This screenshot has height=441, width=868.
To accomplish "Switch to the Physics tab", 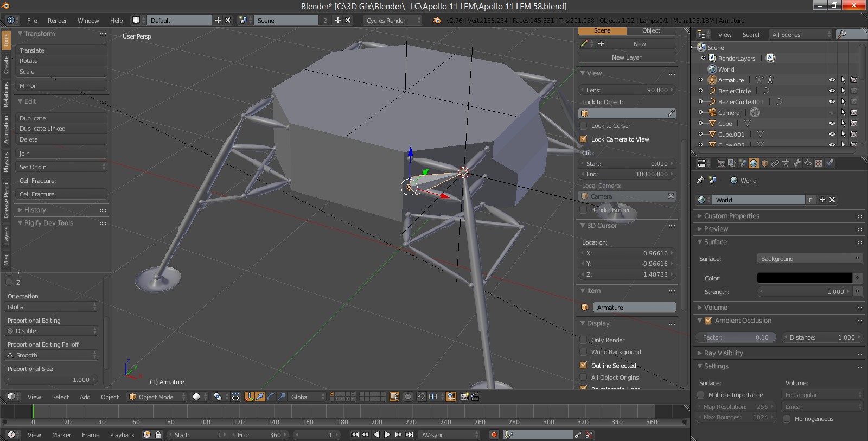I will pos(6,162).
